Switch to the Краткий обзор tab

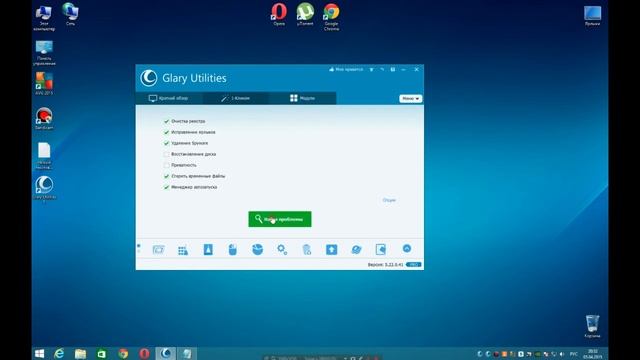point(169,98)
